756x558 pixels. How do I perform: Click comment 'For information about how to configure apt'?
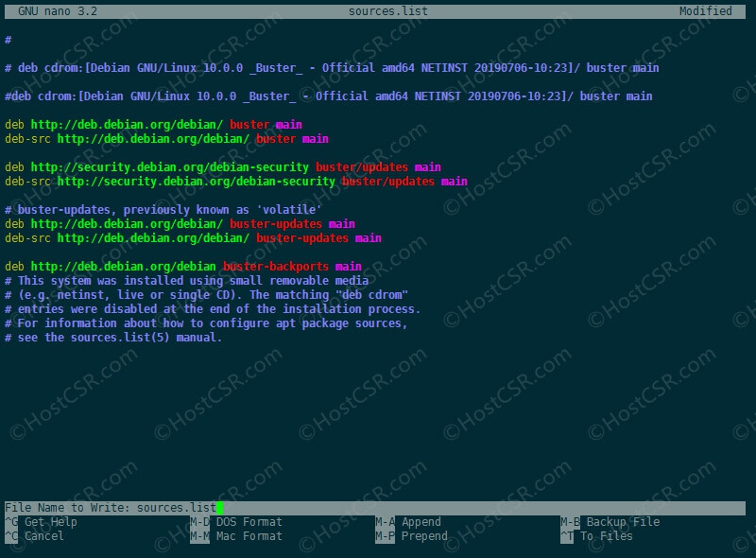[x=206, y=323]
